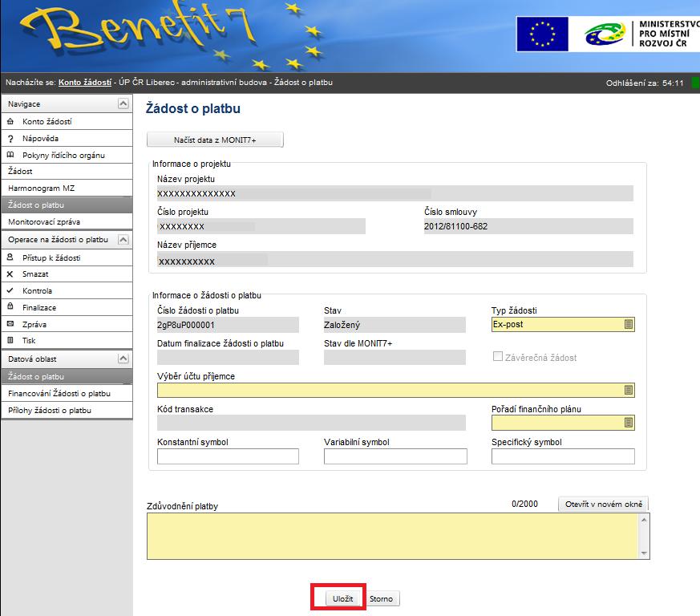
Task: Click the Stav dle MONIT7+ field
Action: (395, 358)
